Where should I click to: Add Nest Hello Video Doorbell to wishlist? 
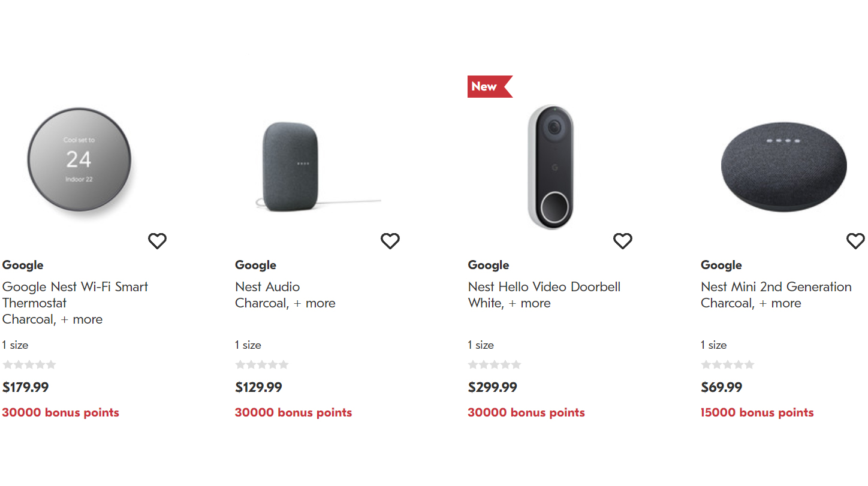tap(623, 241)
